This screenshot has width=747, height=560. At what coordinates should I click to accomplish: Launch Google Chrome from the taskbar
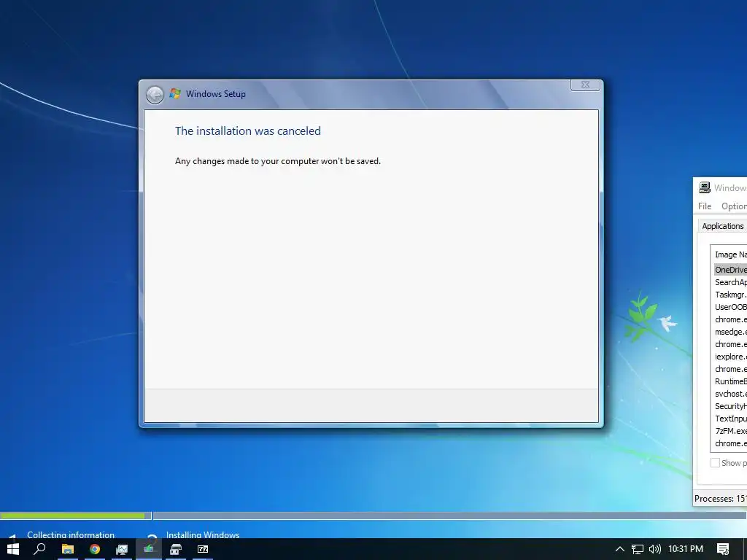pos(95,549)
